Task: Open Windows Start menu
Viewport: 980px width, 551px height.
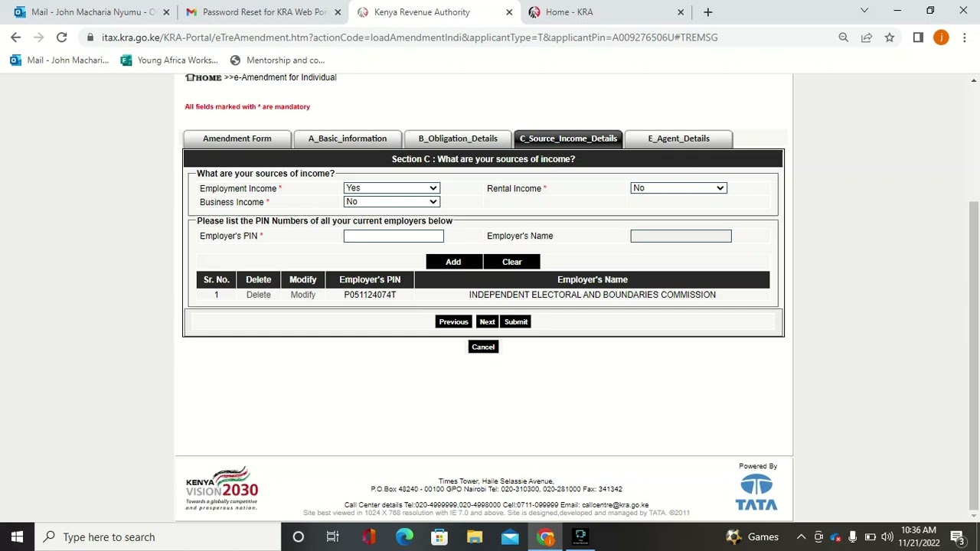Action: pos(17,536)
